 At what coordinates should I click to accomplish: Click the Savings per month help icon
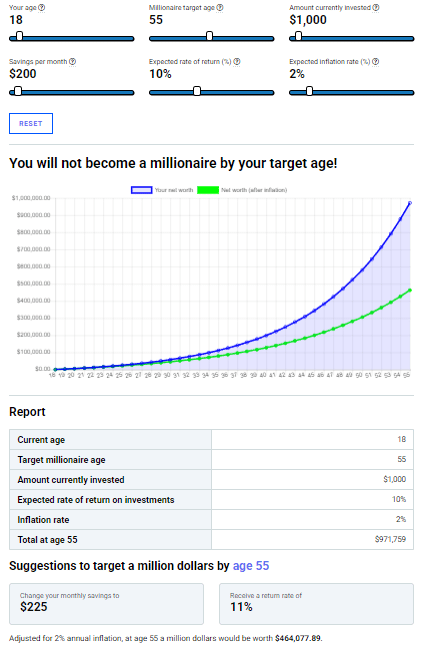tap(72, 61)
